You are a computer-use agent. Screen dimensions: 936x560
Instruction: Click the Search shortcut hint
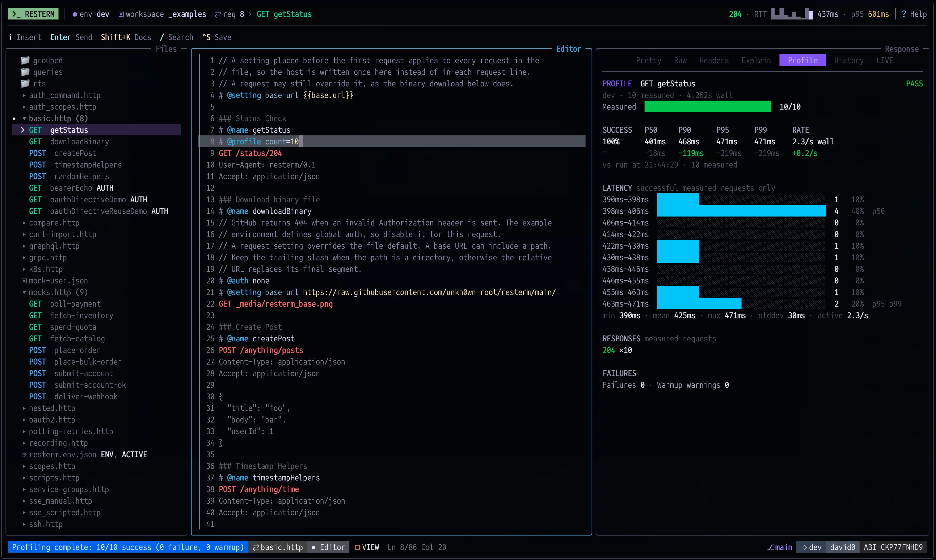tap(177, 37)
